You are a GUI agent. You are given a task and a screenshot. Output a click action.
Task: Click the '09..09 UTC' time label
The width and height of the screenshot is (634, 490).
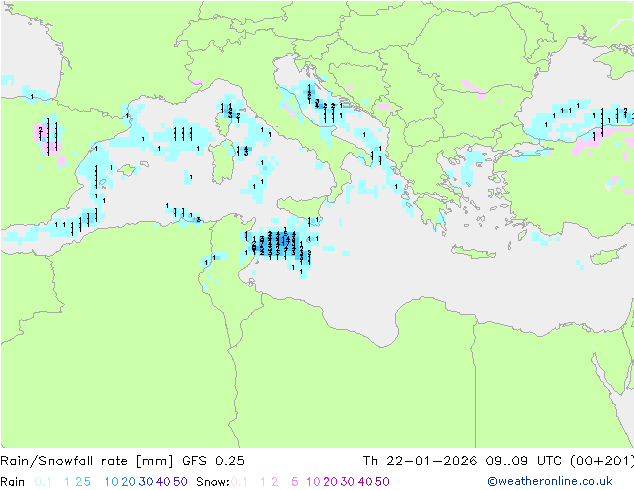[x=524, y=461]
